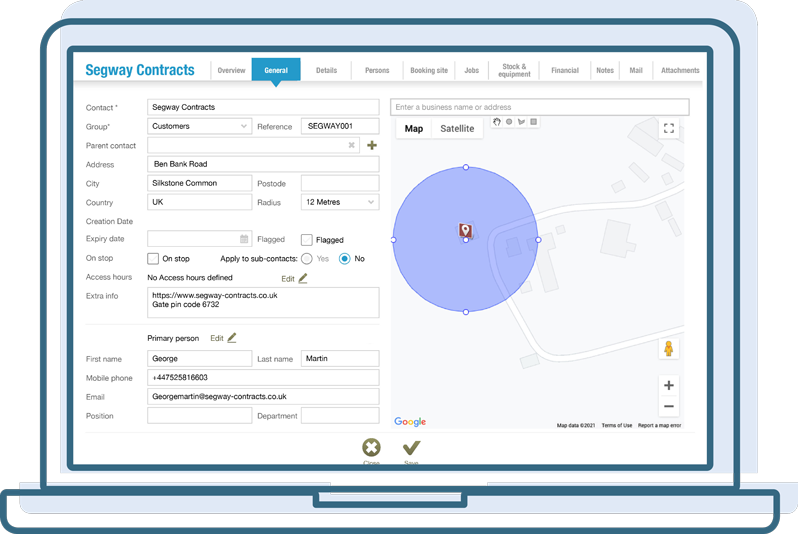Open the Jobs tab
The width and height of the screenshot is (798, 534).
pos(472,70)
